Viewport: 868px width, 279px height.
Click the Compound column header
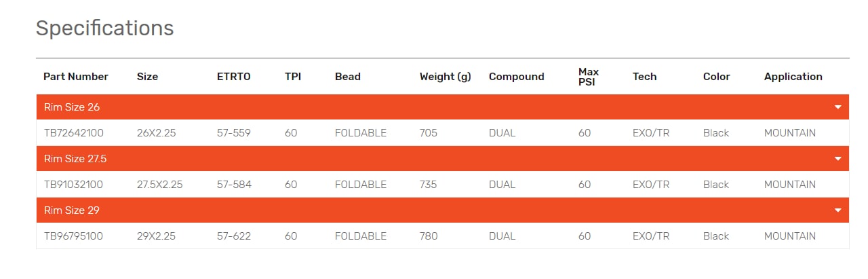(516, 77)
